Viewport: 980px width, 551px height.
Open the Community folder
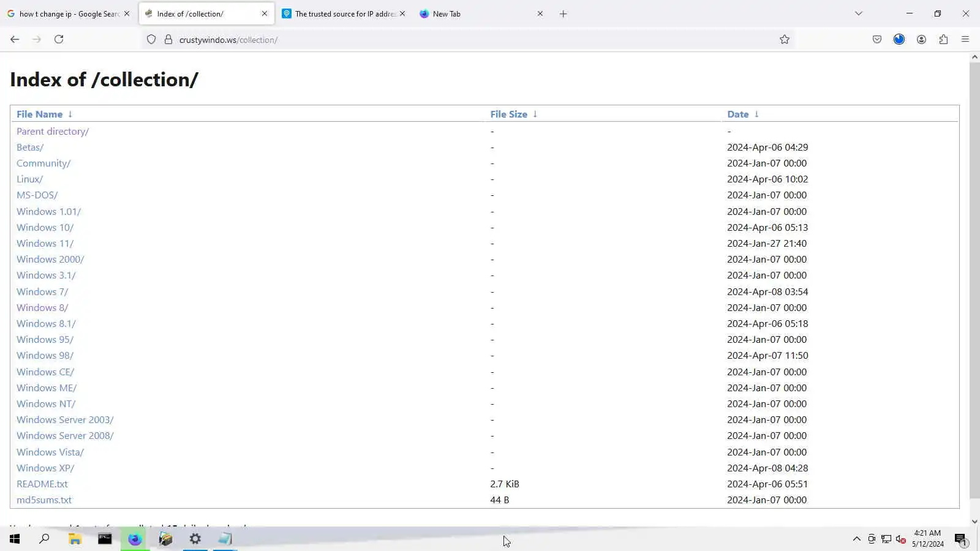click(x=43, y=163)
